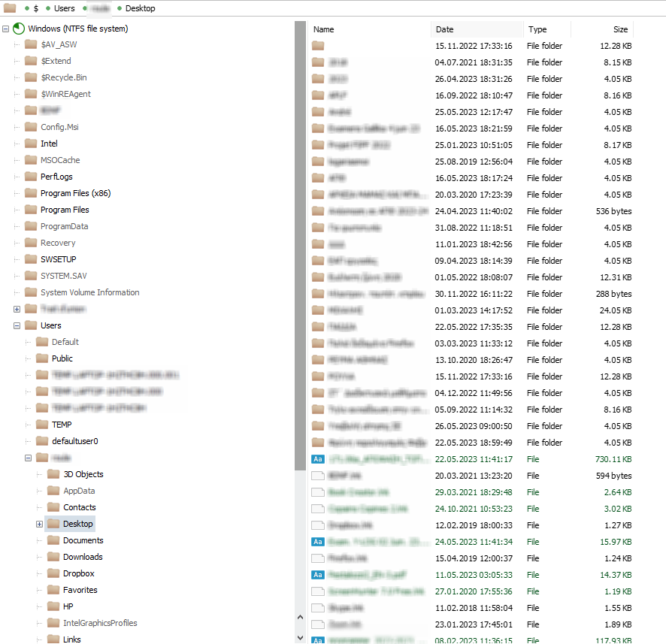Click the Links folder icon in tree

pos(53,639)
